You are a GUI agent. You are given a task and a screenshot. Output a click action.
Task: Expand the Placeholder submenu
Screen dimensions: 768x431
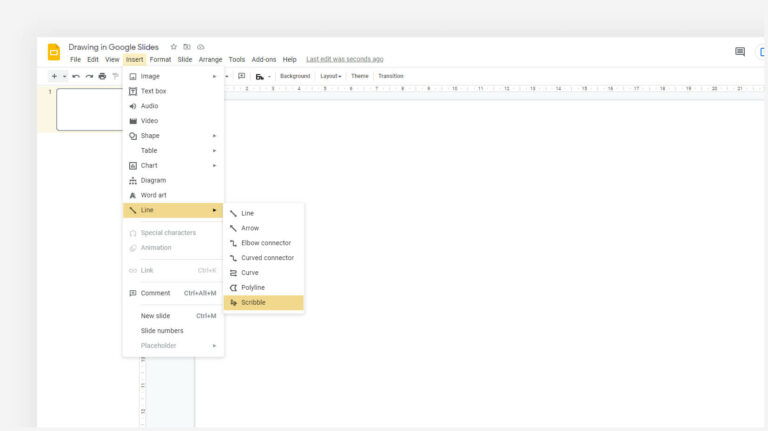click(173, 345)
